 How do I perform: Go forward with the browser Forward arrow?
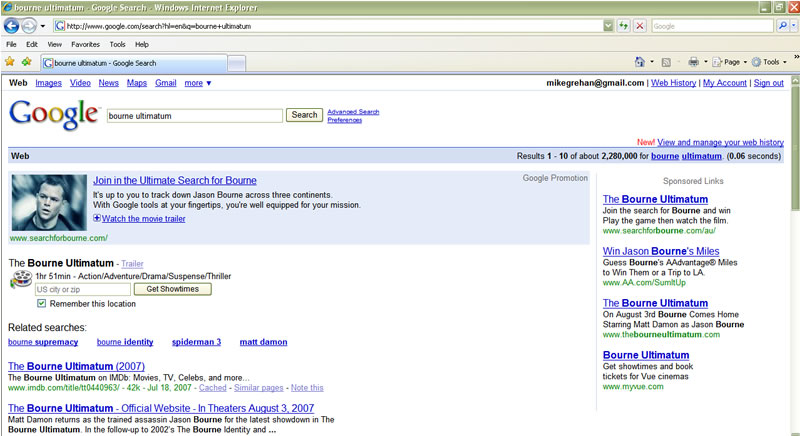(x=29, y=25)
